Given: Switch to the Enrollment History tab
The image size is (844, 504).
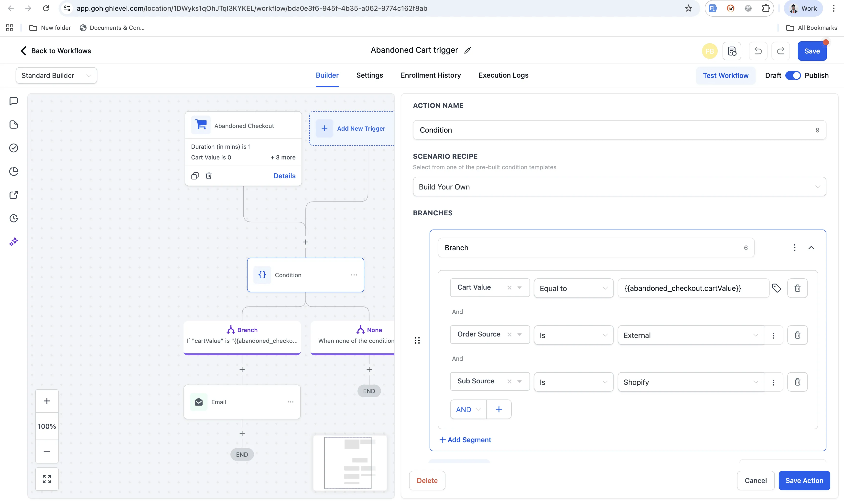Looking at the screenshot, I should 431,75.
